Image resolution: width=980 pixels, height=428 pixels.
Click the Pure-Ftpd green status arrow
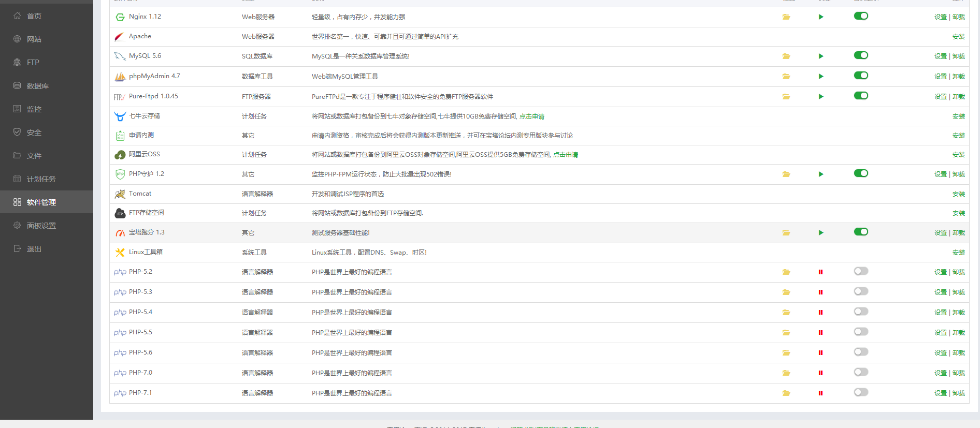pyautogui.click(x=821, y=97)
